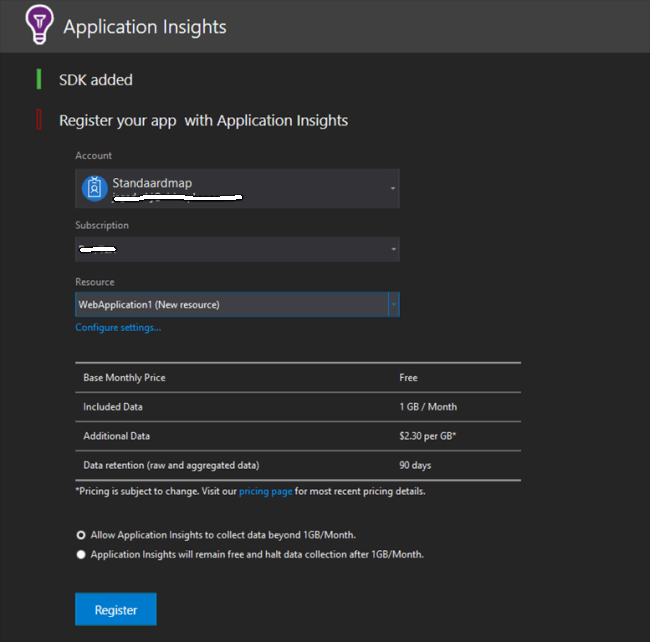Click the Standaardmap account avatar icon

(94, 188)
